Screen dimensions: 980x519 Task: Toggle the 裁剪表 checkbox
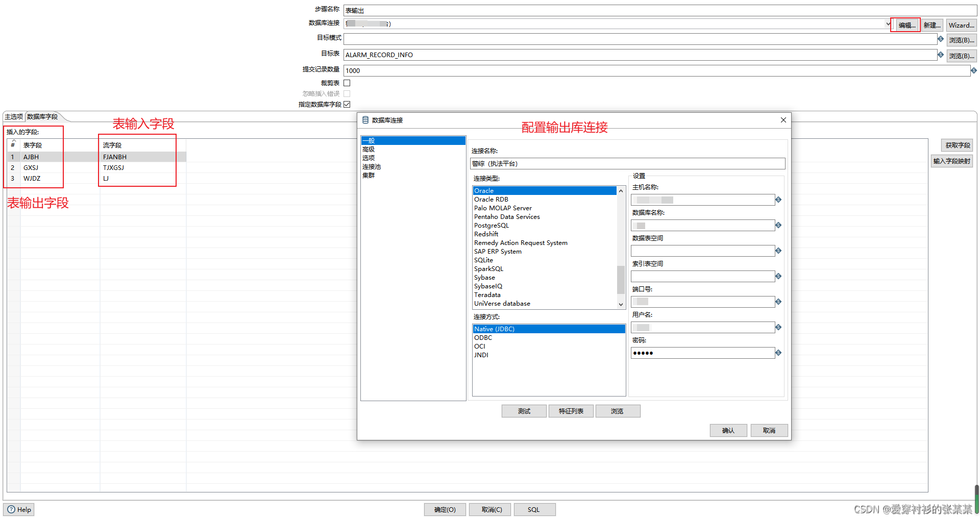pyautogui.click(x=347, y=83)
